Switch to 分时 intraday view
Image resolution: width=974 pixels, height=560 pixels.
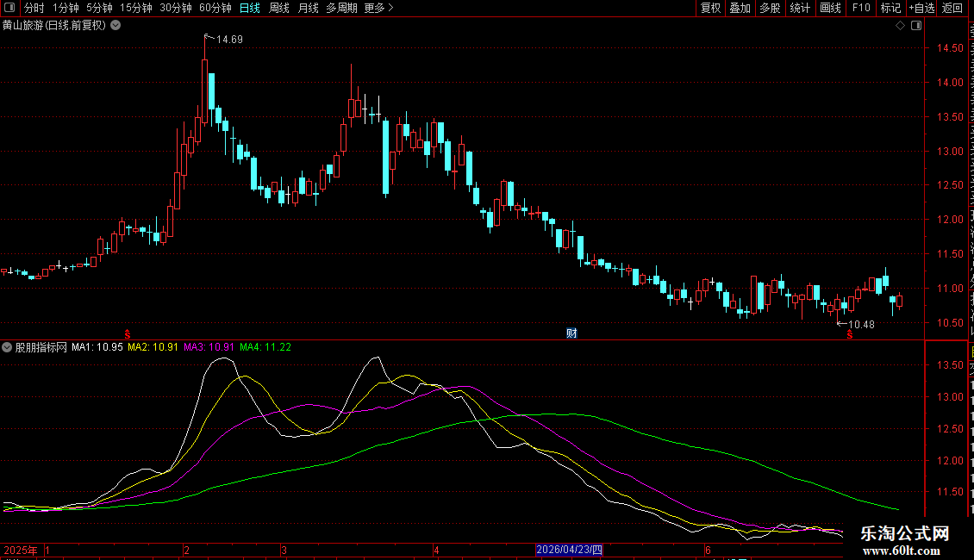point(34,8)
